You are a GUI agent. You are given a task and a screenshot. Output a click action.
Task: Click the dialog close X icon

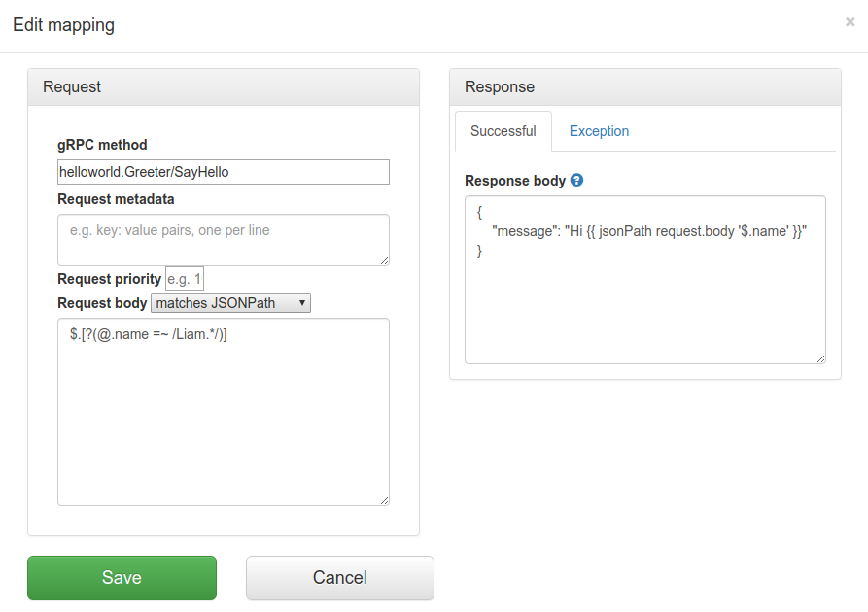pyautogui.click(x=851, y=21)
